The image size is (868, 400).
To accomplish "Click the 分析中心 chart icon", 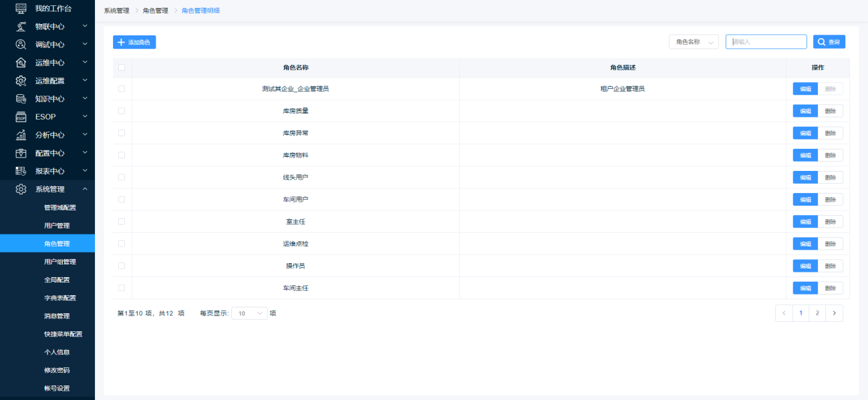I will 21,135.
